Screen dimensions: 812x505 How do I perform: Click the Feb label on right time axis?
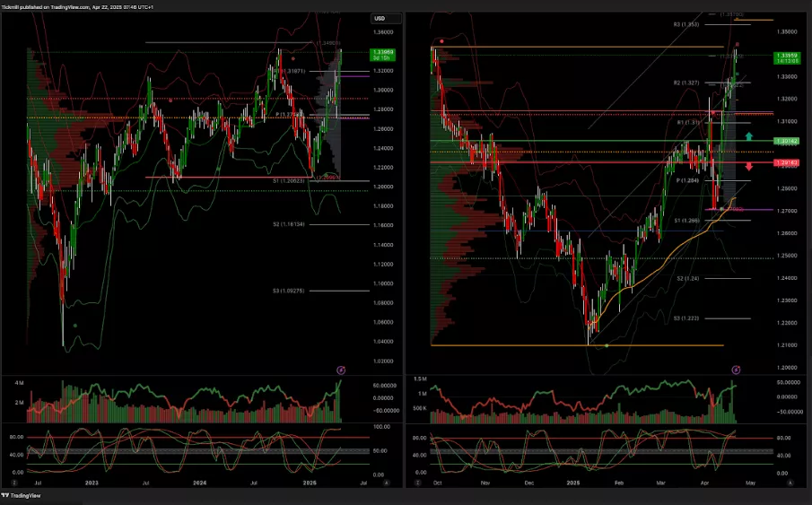tap(618, 483)
